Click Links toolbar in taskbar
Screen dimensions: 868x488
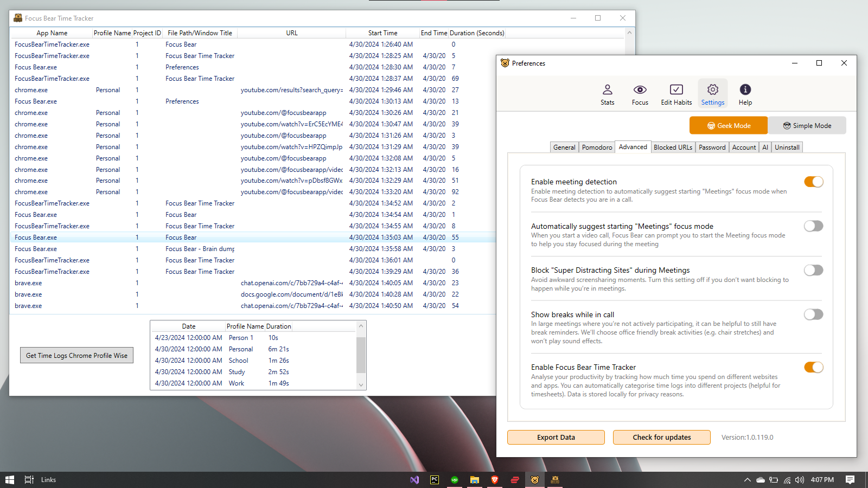point(48,480)
